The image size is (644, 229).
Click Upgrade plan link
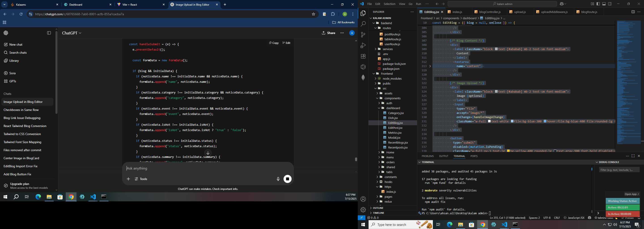[x=27, y=185]
